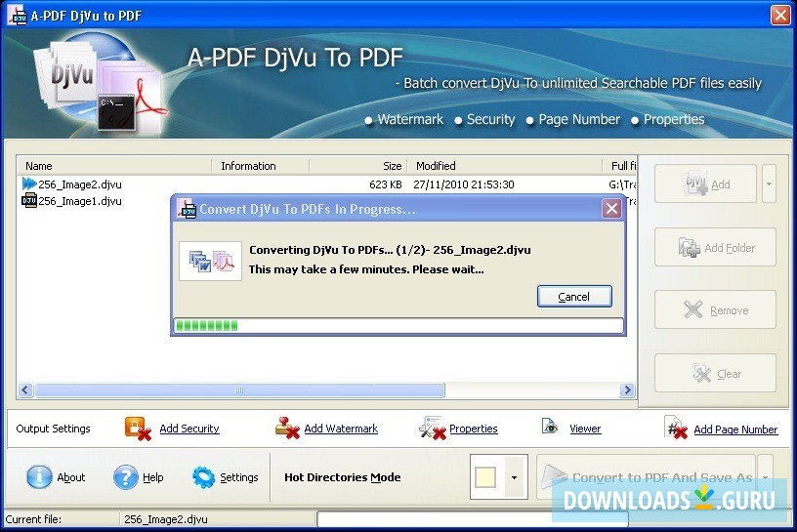Click the Settings gear icon

click(204, 477)
